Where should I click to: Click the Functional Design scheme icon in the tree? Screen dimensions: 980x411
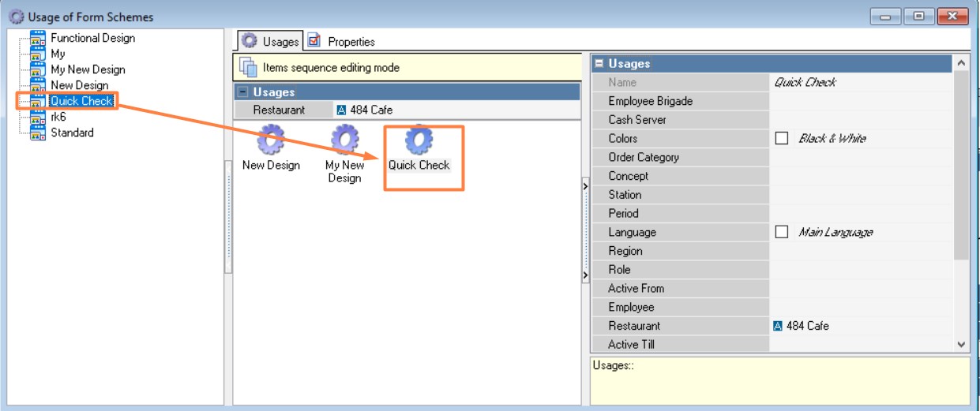point(37,38)
